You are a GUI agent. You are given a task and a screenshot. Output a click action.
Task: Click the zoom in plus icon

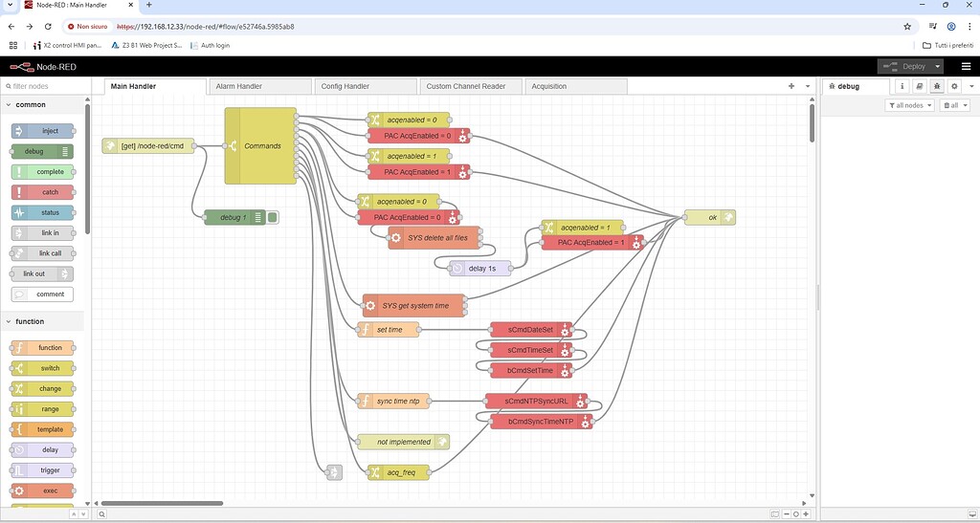pos(808,514)
